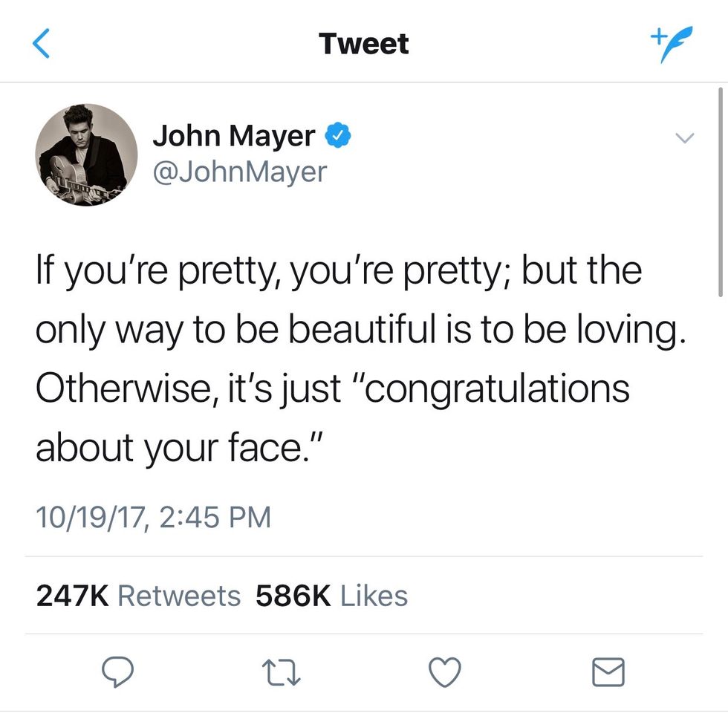Screen dimensions: 728x719
Task: Like the tweet with heart icon
Action: tap(445, 672)
